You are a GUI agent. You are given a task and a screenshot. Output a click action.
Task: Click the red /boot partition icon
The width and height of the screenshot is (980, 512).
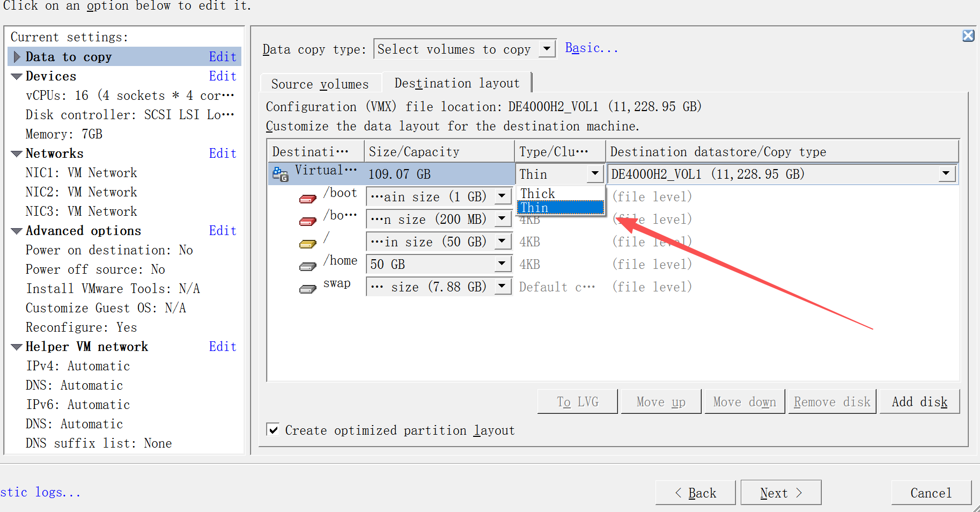[x=307, y=199]
